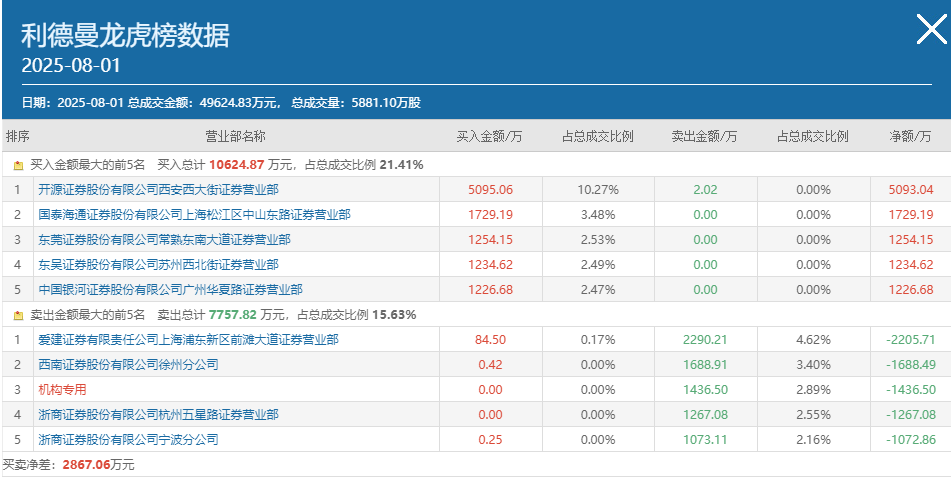Viewport: 951px width, 480px height.
Task: Click the sell amount 2290.21 cell
Action: tap(705, 339)
